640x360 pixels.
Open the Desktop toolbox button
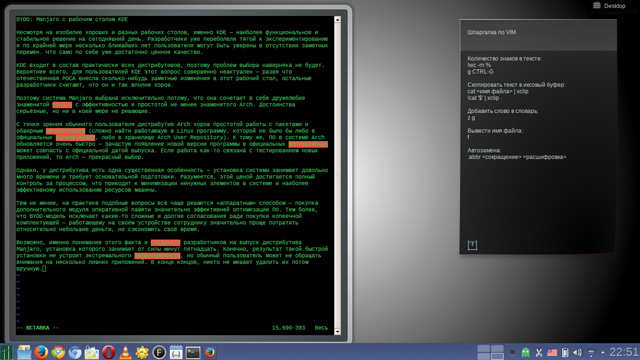[x=609, y=6]
